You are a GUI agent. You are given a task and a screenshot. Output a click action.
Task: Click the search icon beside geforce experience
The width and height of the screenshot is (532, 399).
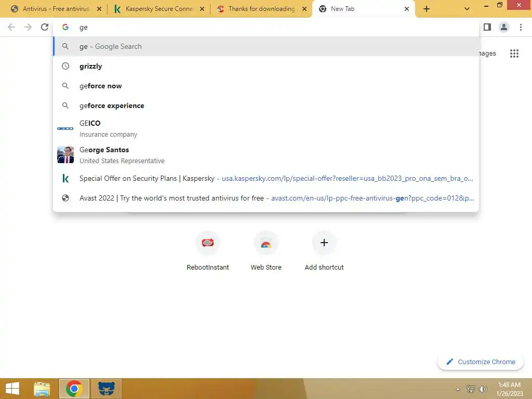[x=65, y=105]
